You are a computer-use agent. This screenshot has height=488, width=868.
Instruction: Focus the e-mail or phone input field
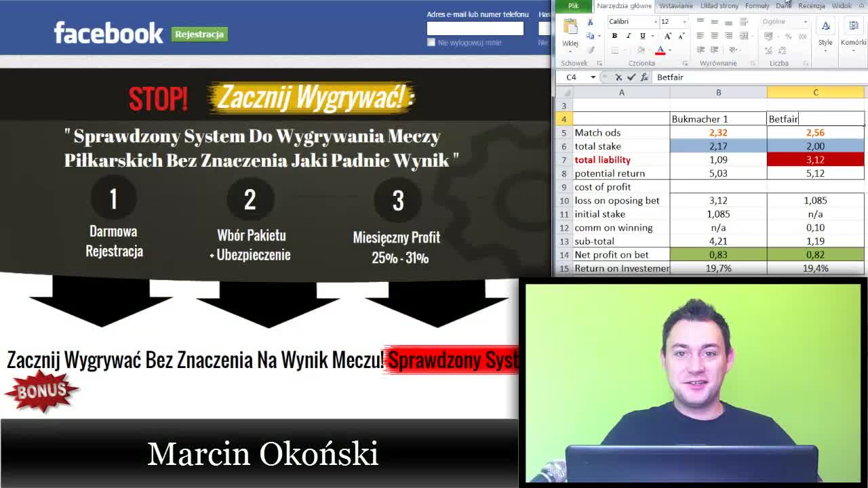click(x=475, y=28)
